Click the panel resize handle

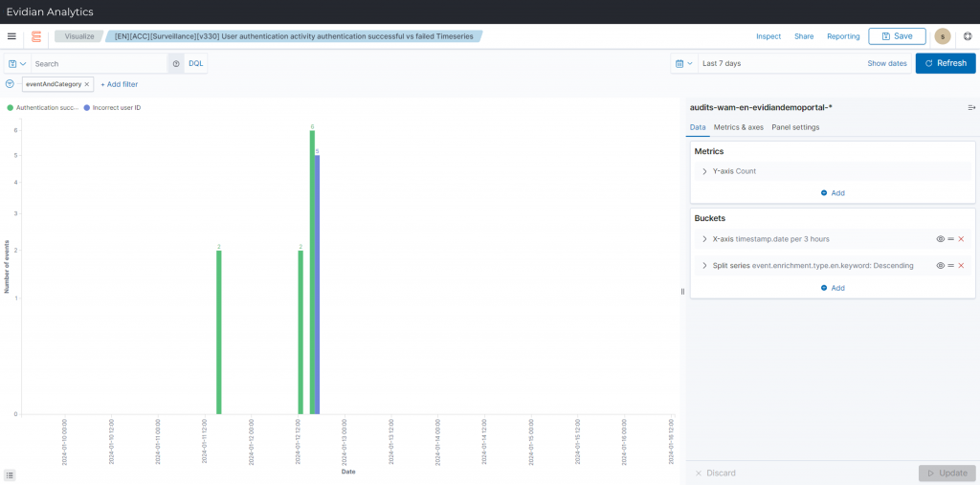pyautogui.click(x=682, y=291)
